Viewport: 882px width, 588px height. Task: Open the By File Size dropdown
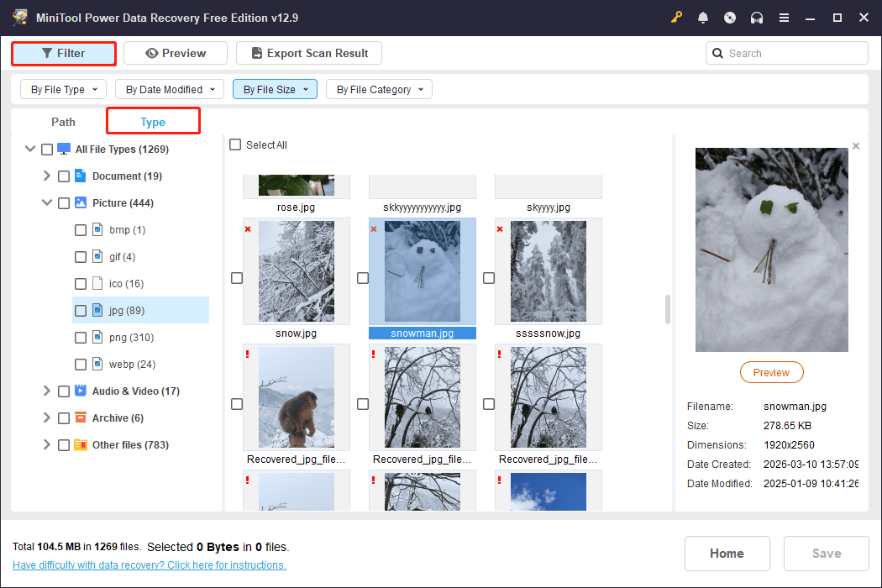(275, 90)
